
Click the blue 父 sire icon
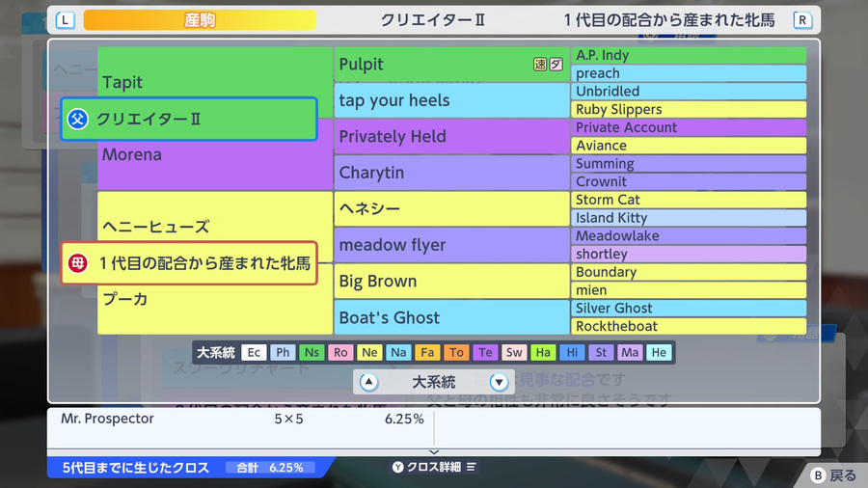click(77, 119)
